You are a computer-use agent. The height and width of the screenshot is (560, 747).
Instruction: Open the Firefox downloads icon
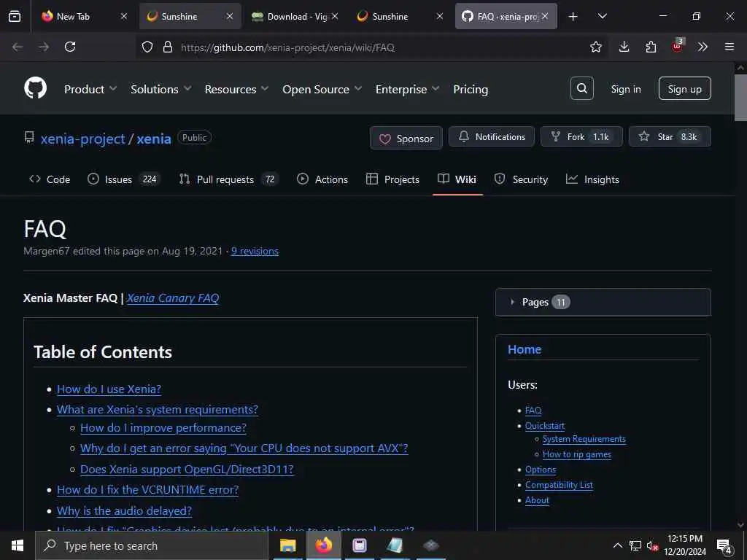pos(624,47)
